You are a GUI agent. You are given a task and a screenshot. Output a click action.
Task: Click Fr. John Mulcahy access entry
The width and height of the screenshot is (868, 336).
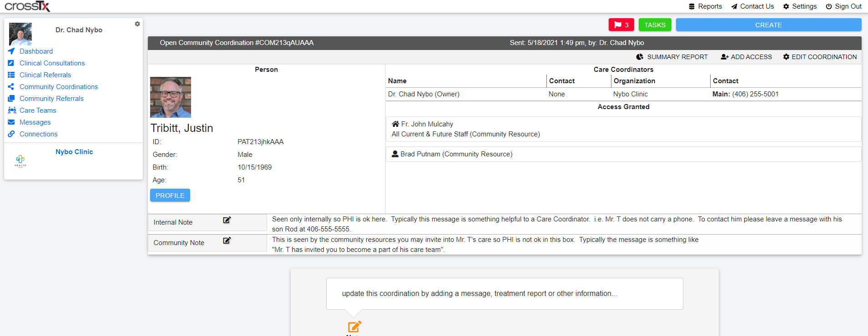pyautogui.click(x=623, y=129)
